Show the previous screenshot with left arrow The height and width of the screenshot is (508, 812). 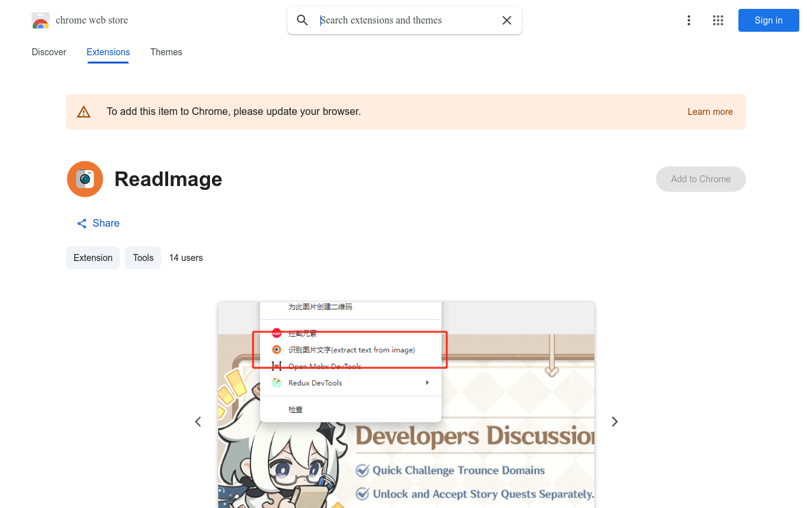(198, 422)
